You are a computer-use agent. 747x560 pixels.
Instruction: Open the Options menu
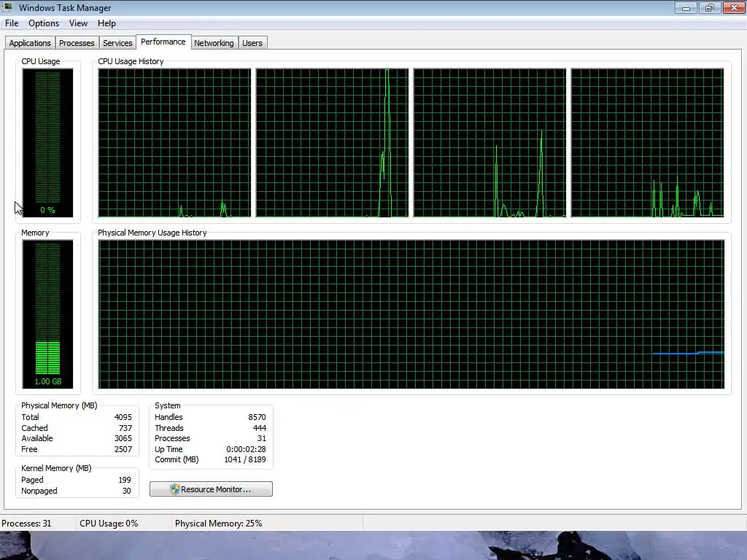44,23
